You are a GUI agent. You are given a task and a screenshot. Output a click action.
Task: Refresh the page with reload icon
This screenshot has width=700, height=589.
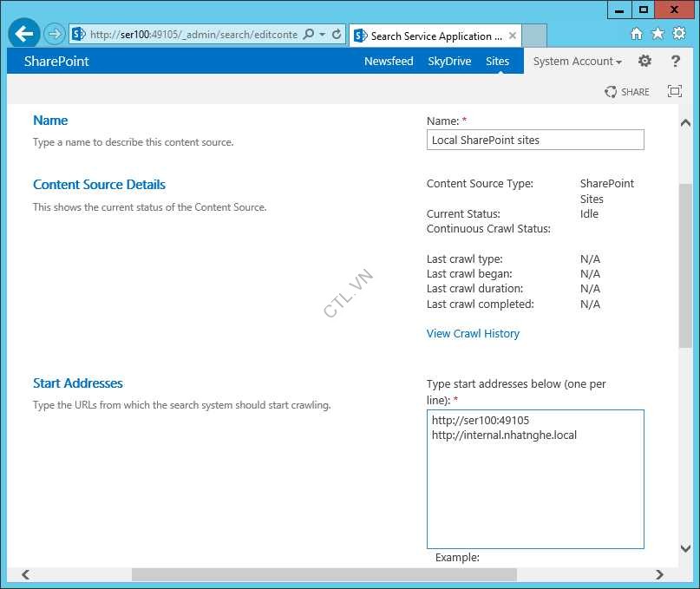[x=337, y=35]
